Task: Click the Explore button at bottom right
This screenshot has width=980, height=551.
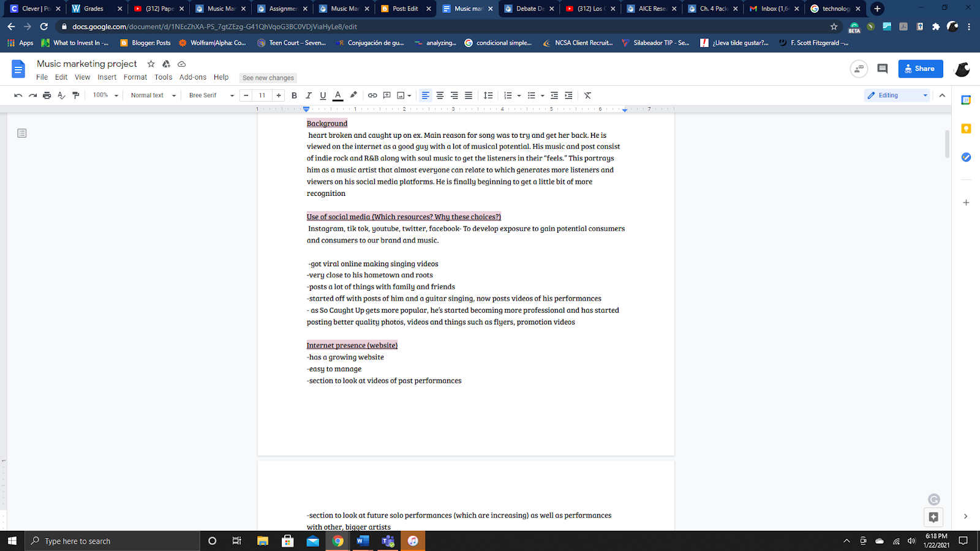Action: [x=933, y=517]
